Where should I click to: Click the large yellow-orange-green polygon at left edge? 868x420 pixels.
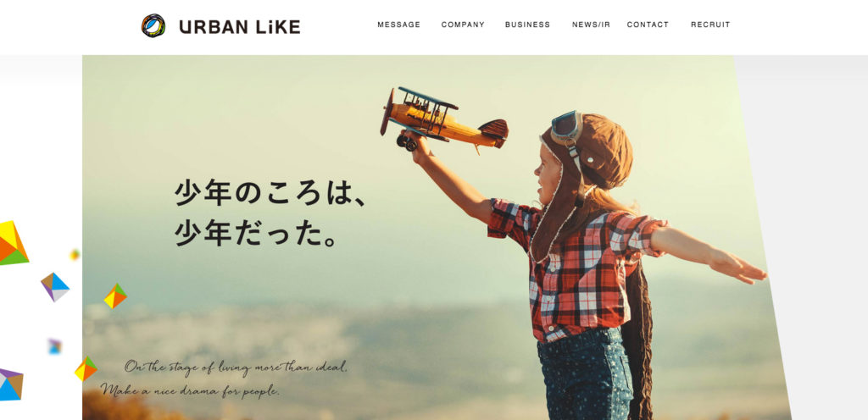tap(12, 243)
